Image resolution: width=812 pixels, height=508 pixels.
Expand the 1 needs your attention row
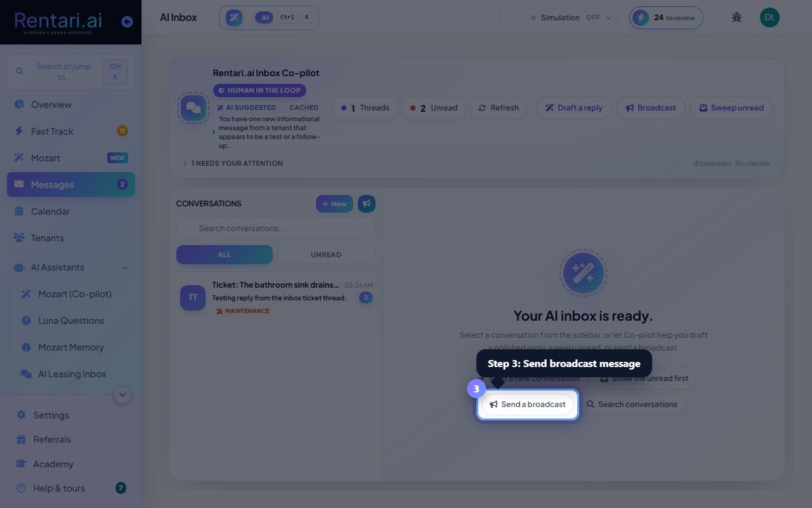[233, 163]
